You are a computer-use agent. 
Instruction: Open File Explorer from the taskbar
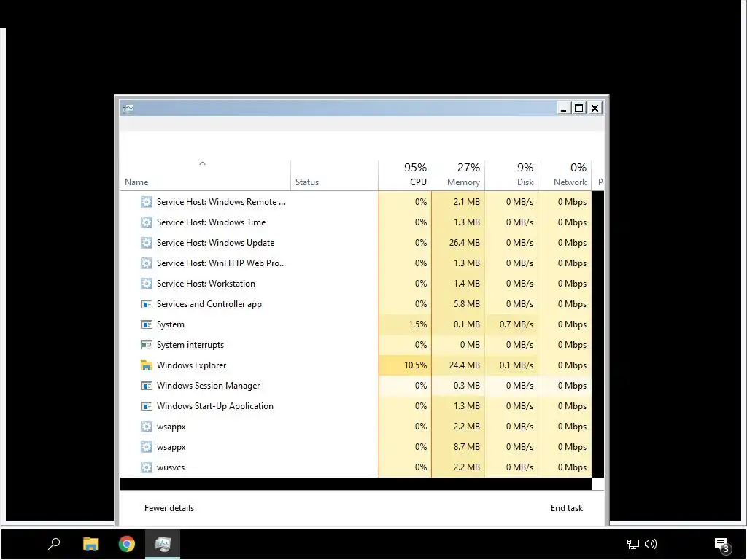tap(90, 544)
